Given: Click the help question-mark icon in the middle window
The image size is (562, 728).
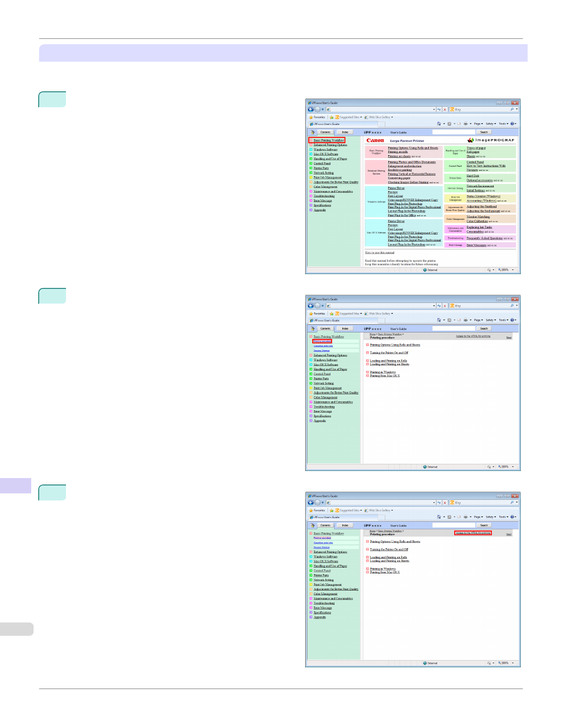Looking at the screenshot, I should (x=512, y=320).
